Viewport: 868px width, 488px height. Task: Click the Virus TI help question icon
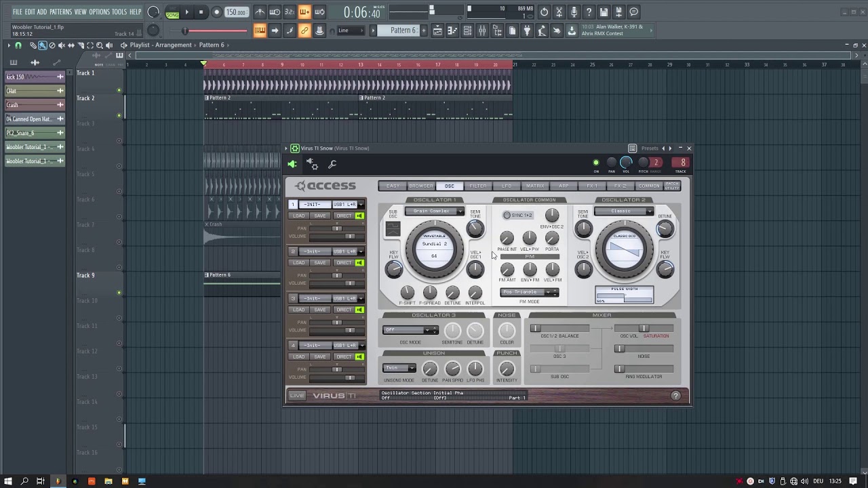(675, 396)
